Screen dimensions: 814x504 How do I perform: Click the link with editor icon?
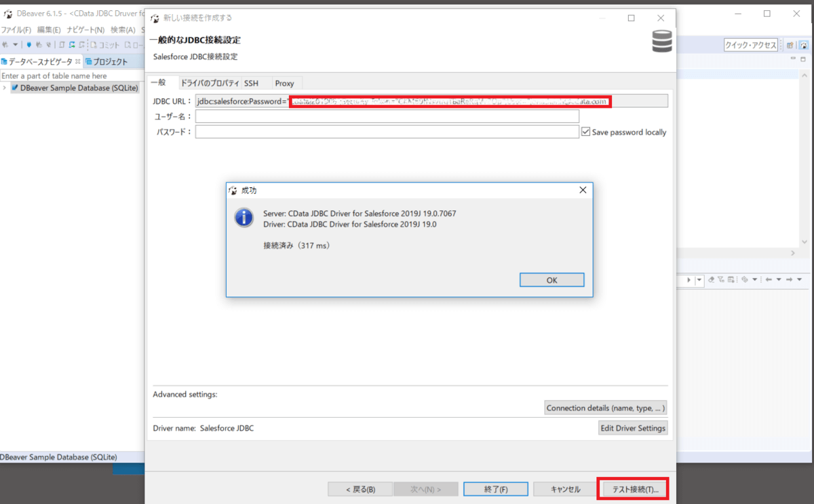(x=745, y=279)
